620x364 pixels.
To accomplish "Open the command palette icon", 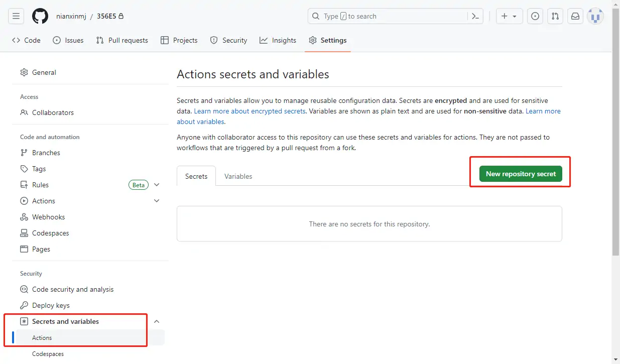I will coord(475,16).
